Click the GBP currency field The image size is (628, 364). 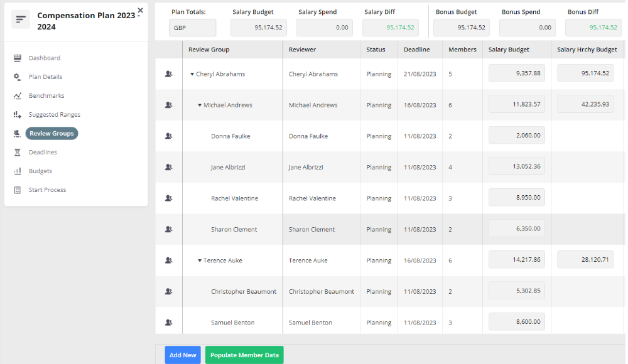[x=192, y=28]
